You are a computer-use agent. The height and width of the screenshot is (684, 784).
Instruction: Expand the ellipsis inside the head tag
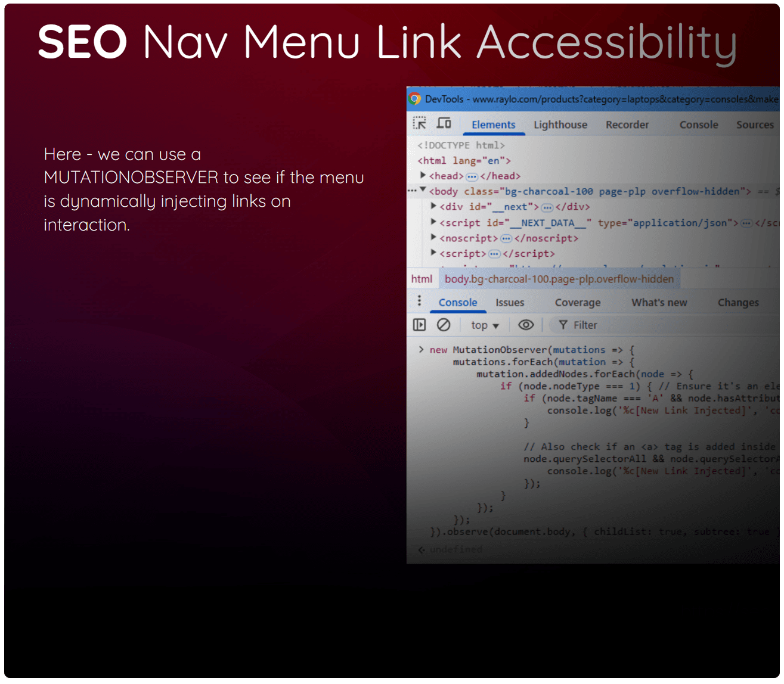pos(472,176)
